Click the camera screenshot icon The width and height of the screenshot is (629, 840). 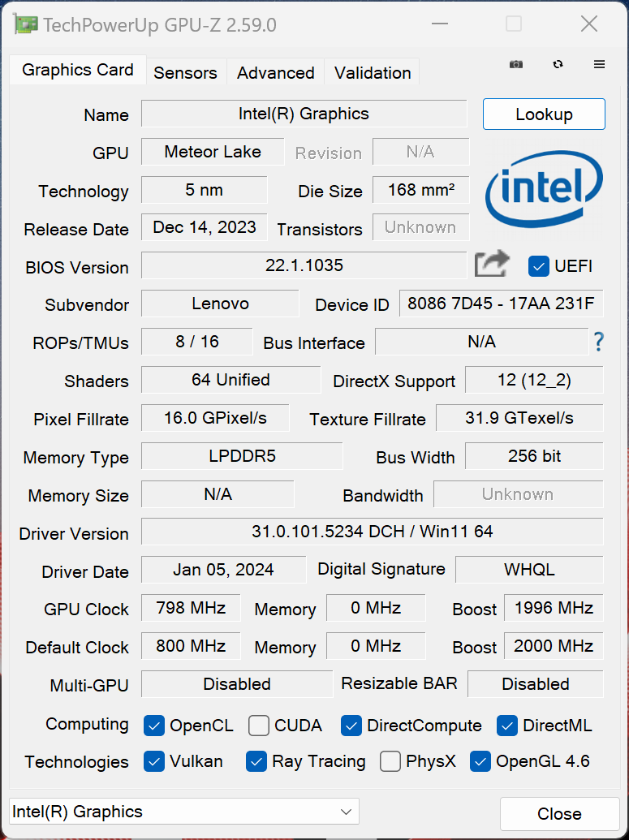[x=516, y=64]
